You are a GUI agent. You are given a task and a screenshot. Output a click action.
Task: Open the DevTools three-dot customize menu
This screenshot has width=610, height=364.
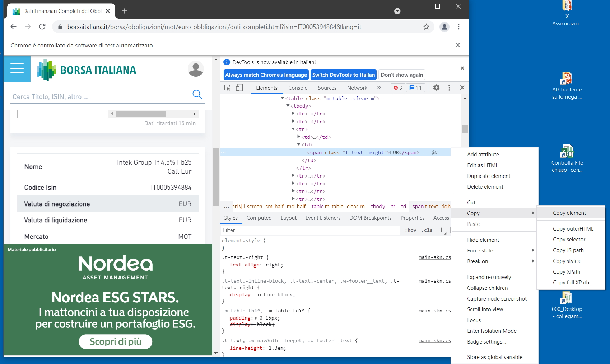(449, 88)
